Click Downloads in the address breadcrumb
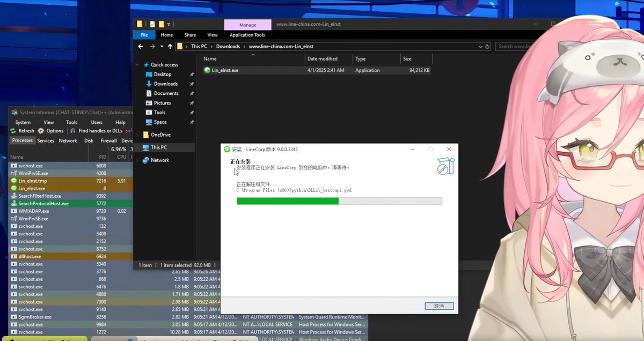Viewport: 644px width, 341px height. 228,47
